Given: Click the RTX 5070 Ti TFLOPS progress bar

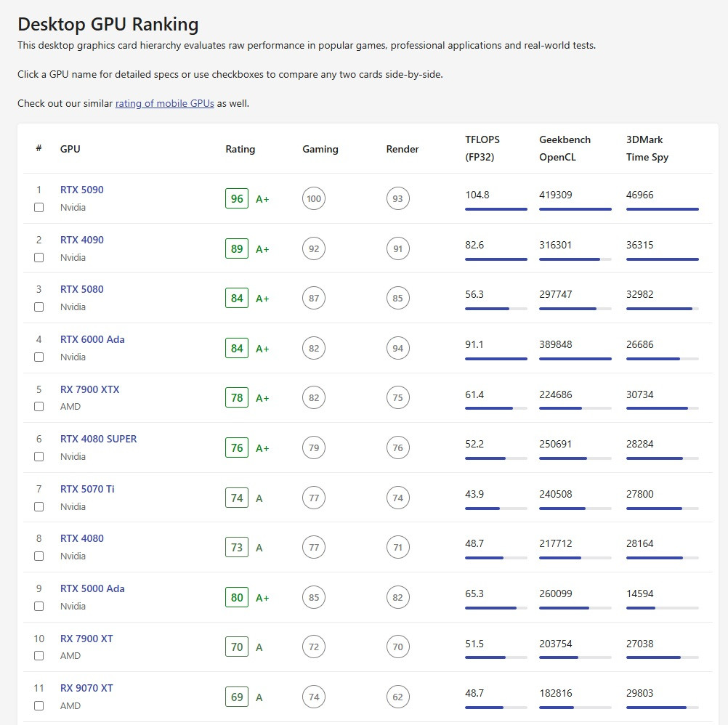Looking at the screenshot, I should [x=496, y=509].
